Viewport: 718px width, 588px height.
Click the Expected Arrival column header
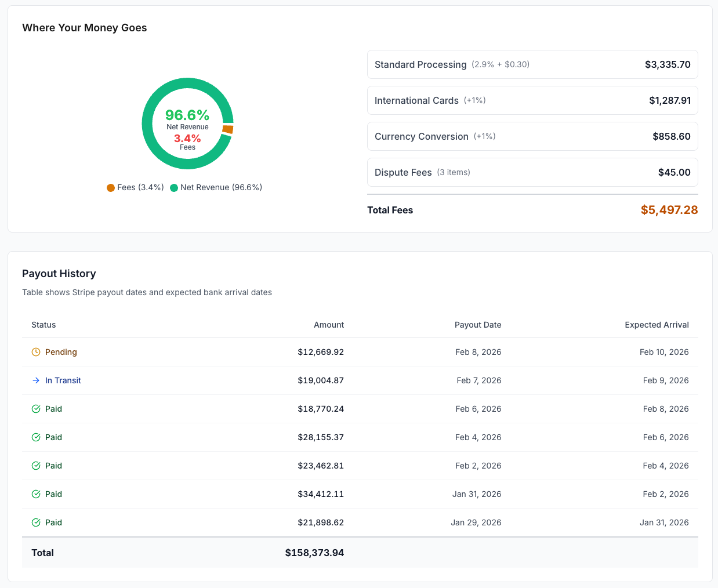click(657, 325)
